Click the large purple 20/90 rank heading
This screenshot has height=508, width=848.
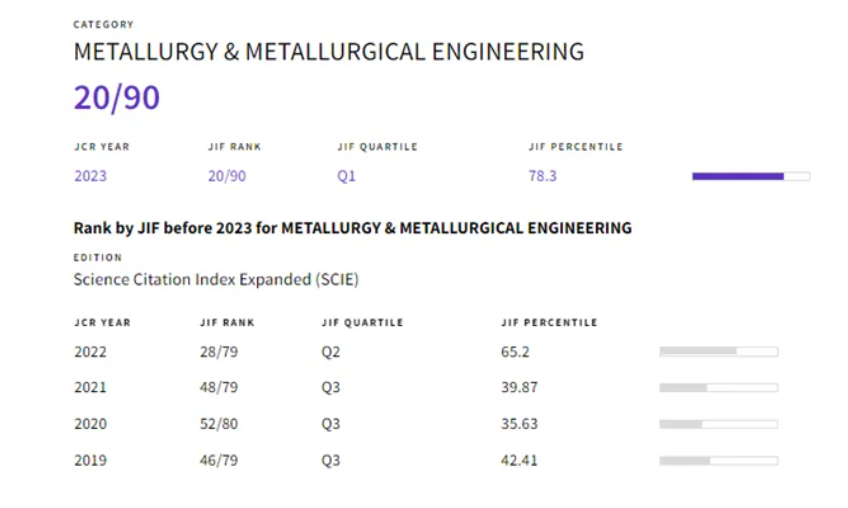pyautogui.click(x=116, y=98)
